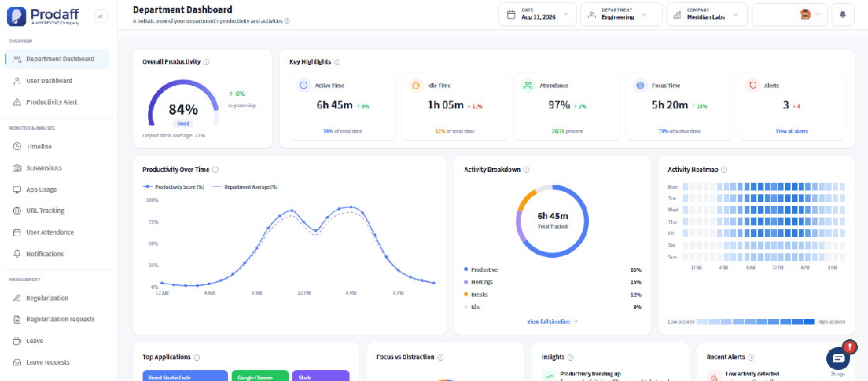Click the Productive legend entry
Screen dimensions: 868x381
point(481,269)
